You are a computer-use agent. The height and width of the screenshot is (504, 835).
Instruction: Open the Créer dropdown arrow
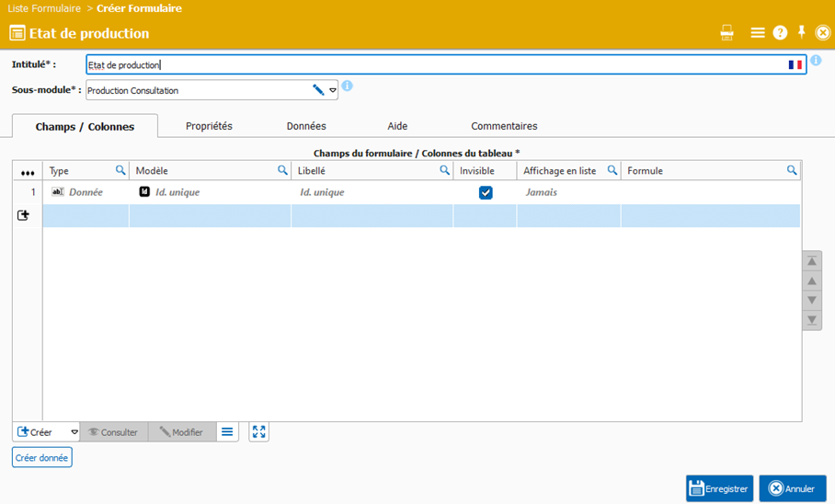point(74,432)
